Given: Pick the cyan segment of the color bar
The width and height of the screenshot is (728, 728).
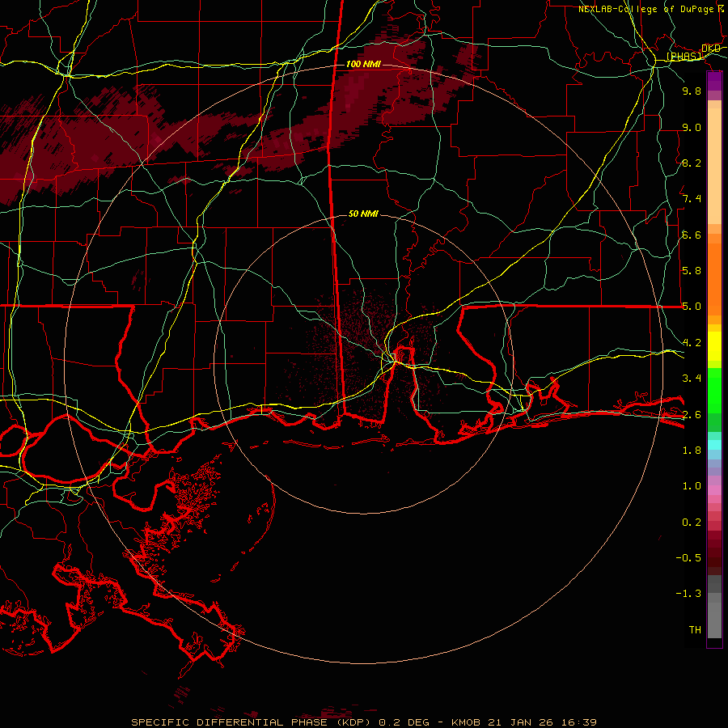Looking at the screenshot, I should click(714, 445).
